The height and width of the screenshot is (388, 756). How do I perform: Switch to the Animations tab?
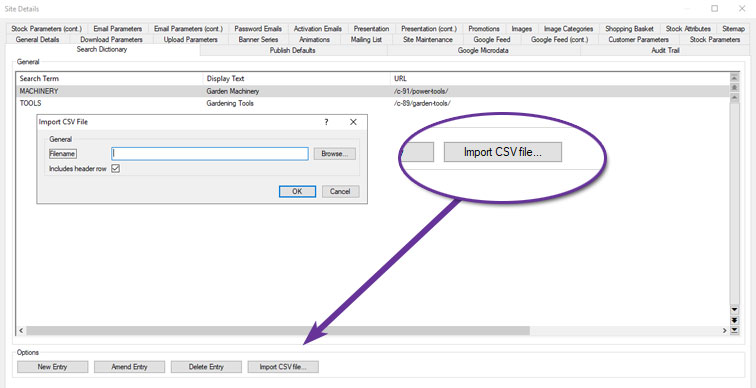pos(314,40)
